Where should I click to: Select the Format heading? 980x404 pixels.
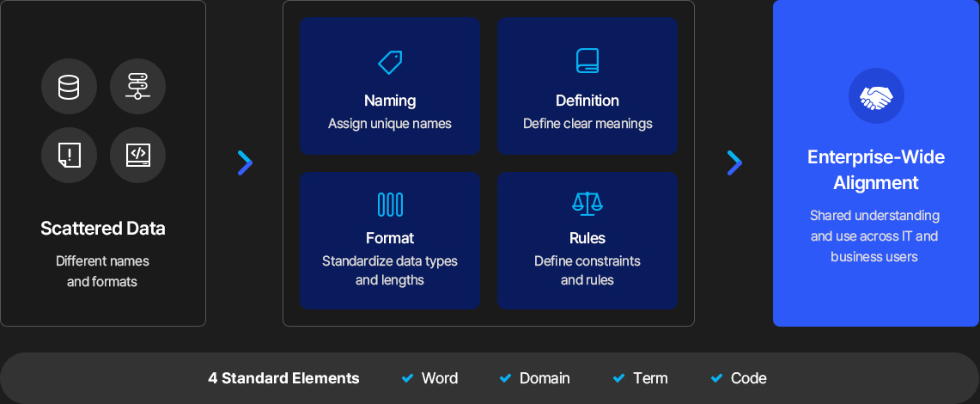[390, 238]
